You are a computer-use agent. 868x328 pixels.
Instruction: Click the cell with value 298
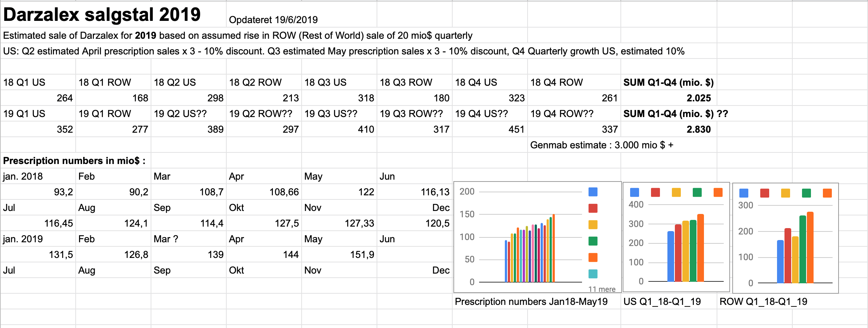pyautogui.click(x=189, y=98)
